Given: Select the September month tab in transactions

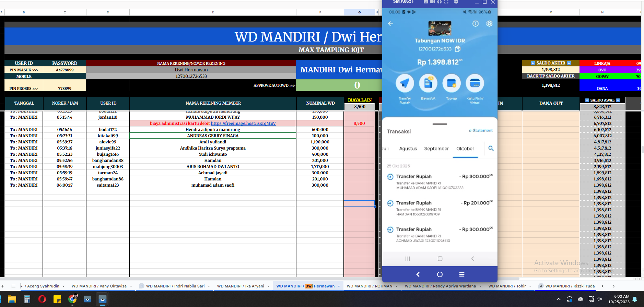Looking at the screenshot, I should point(436,149).
